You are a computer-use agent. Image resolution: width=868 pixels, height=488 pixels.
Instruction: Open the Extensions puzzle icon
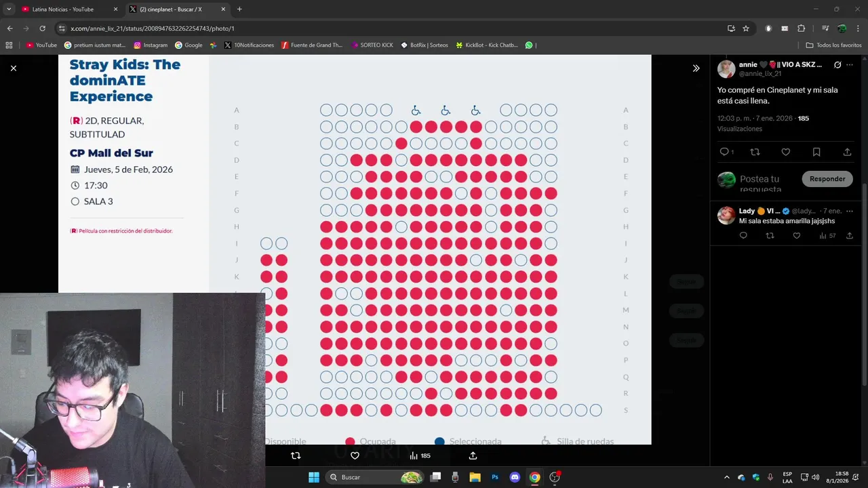point(801,28)
